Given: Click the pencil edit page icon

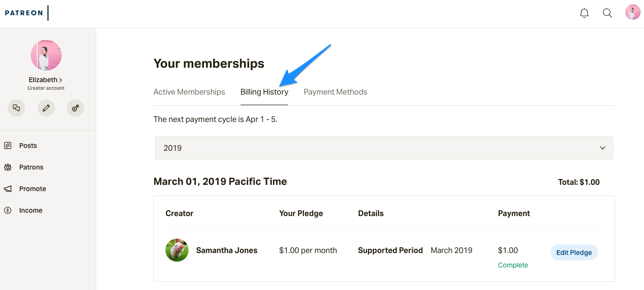Looking at the screenshot, I should [46, 108].
